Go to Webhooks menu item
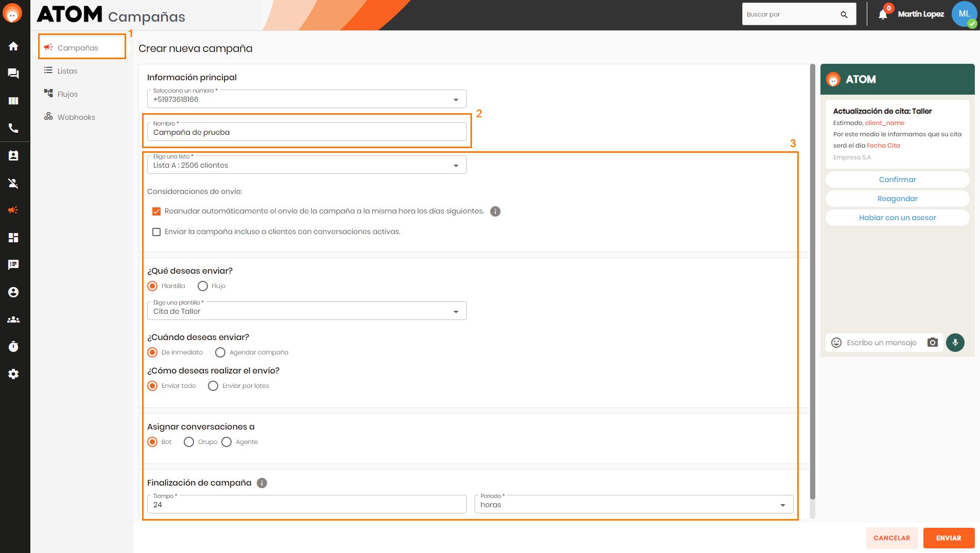This screenshot has width=980, height=553. tap(76, 117)
